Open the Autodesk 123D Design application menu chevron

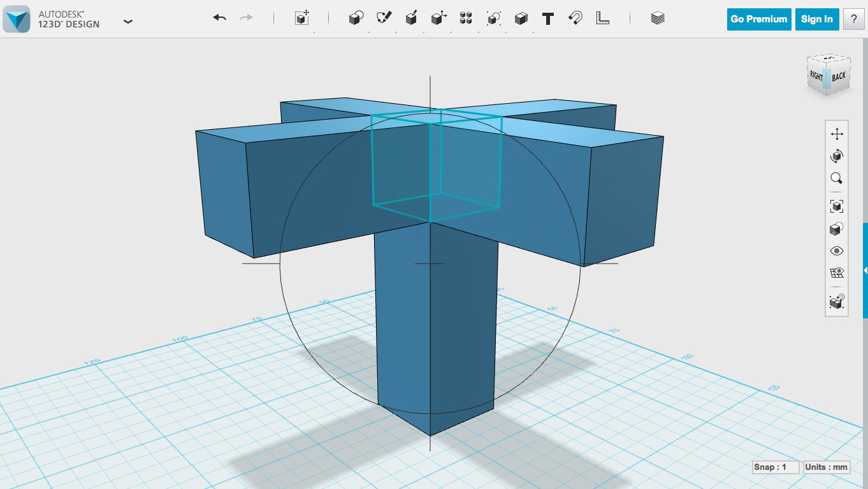[x=128, y=21]
